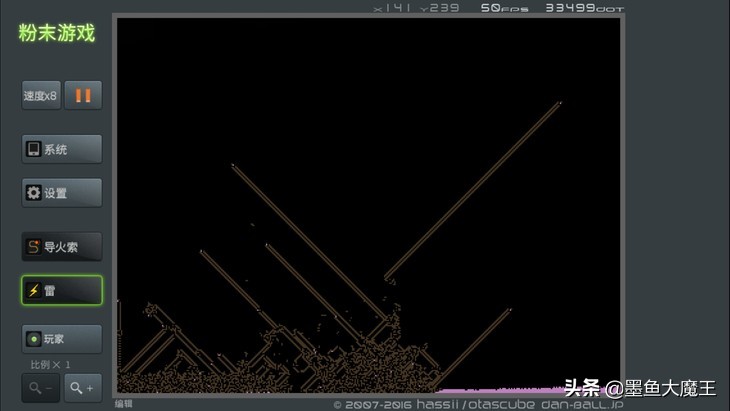
Task: Select the 玩家 player element
Action: [x=62, y=339]
